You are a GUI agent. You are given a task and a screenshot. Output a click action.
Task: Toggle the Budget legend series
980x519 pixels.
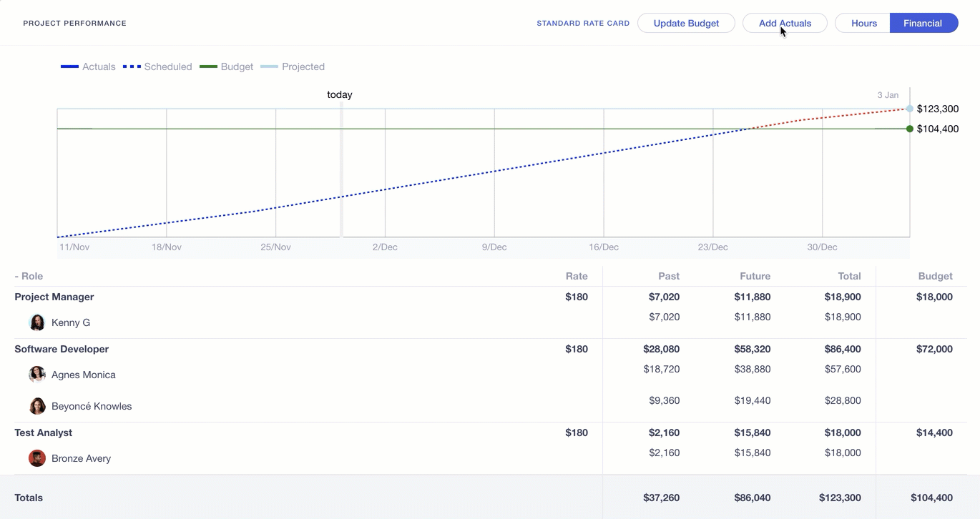coord(226,66)
